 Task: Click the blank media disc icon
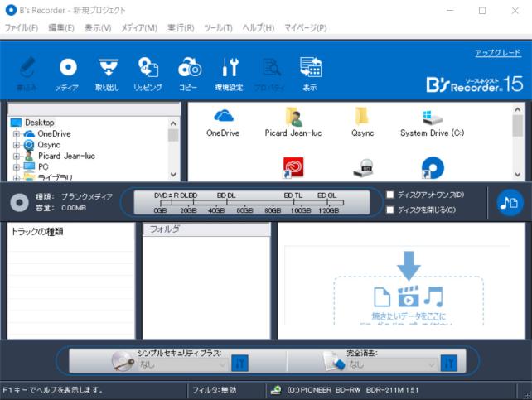(19, 202)
